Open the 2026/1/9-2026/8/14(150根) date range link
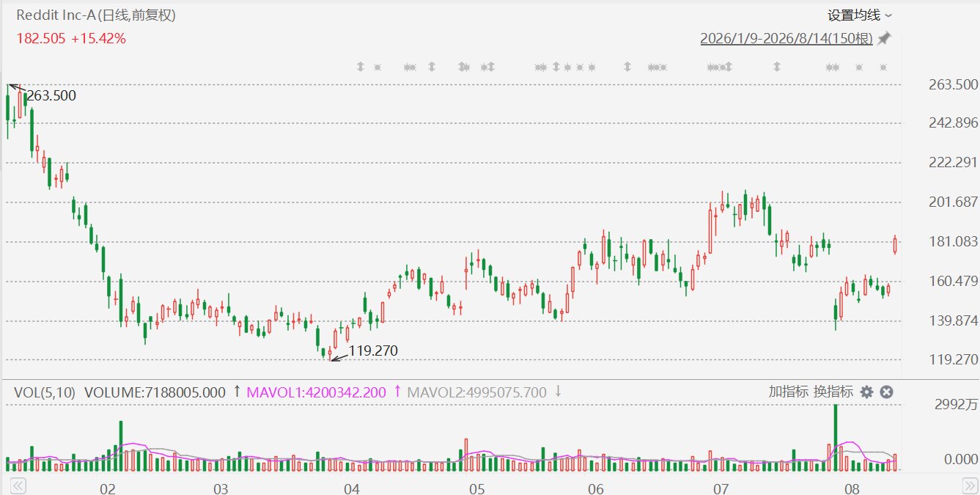 click(786, 38)
